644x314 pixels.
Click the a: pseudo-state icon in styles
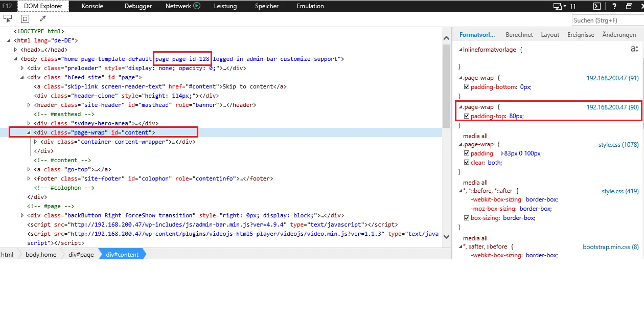(634, 49)
